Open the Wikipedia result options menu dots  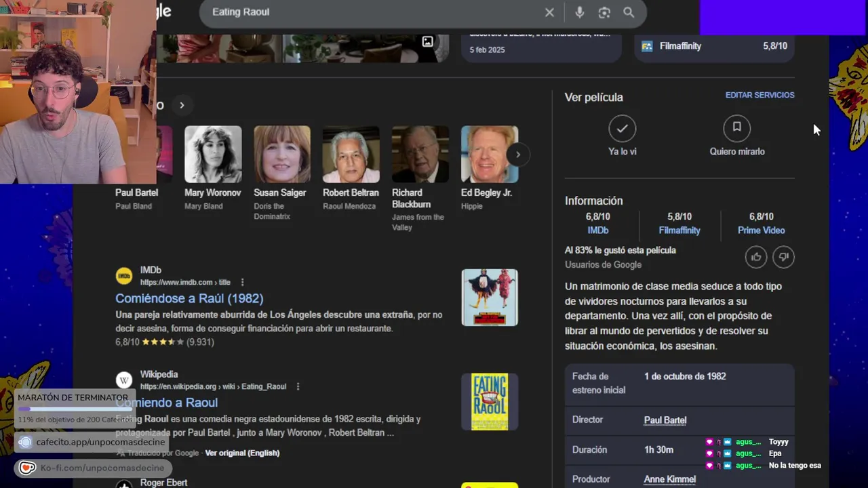point(298,387)
